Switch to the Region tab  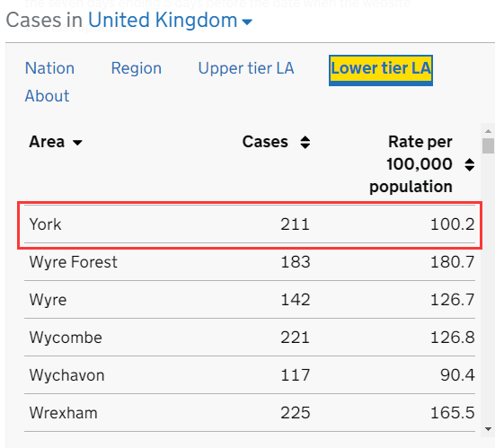pos(136,68)
